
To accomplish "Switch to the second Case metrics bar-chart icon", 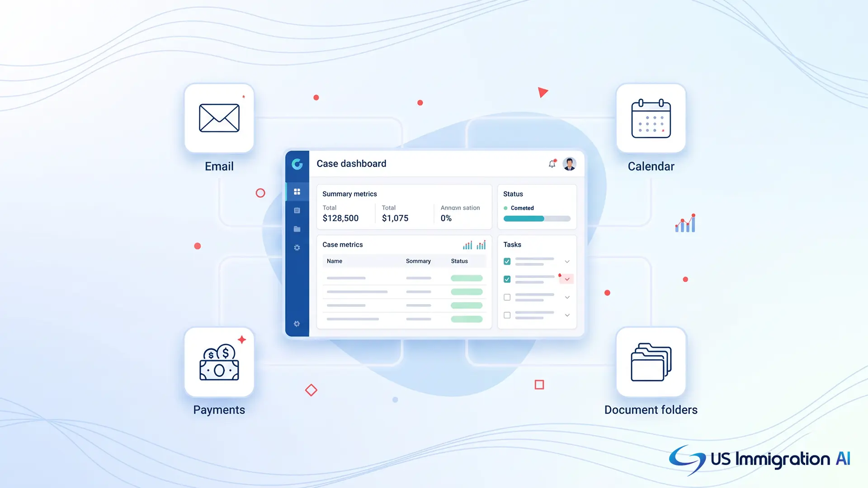I will 481,245.
